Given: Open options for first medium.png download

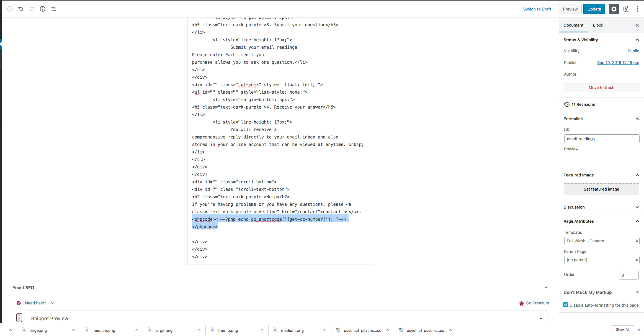Looking at the screenshot, I should pyautogui.click(x=136, y=330).
